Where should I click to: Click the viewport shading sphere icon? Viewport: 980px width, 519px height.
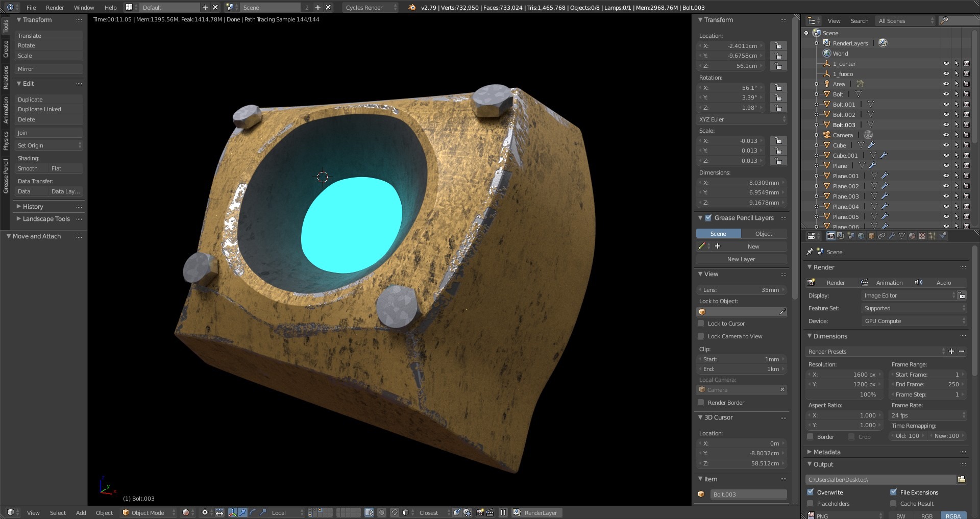tap(186, 512)
